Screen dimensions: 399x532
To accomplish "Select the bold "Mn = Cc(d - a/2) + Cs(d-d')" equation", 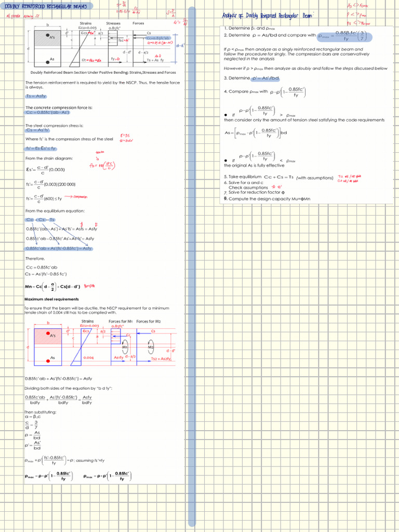I will click(52, 287).
